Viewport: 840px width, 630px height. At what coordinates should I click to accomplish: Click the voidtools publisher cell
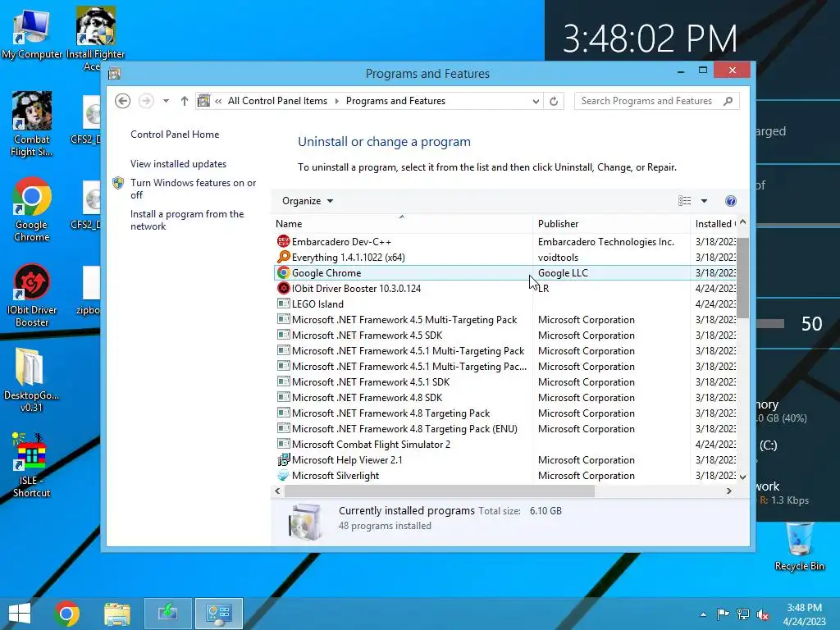pyautogui.click(x=558, y=257)
